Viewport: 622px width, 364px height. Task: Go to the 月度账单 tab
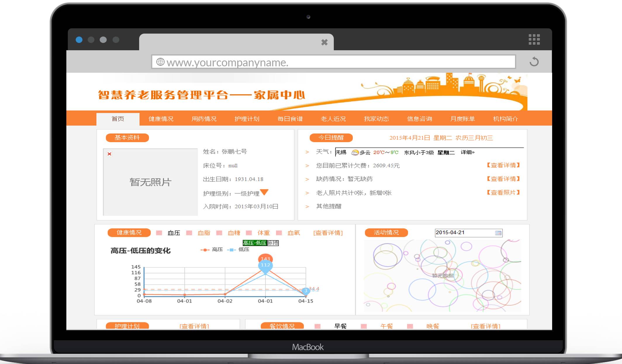(x=462, y=119)
